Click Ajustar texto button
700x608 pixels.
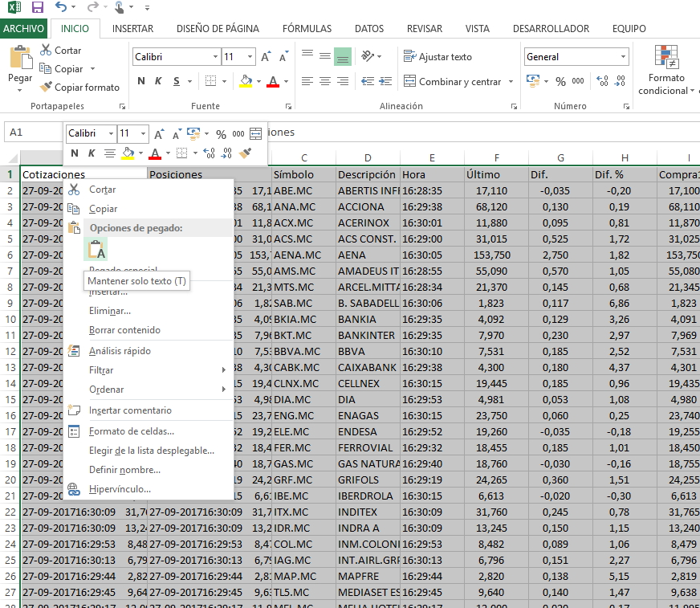coord(437,57)
